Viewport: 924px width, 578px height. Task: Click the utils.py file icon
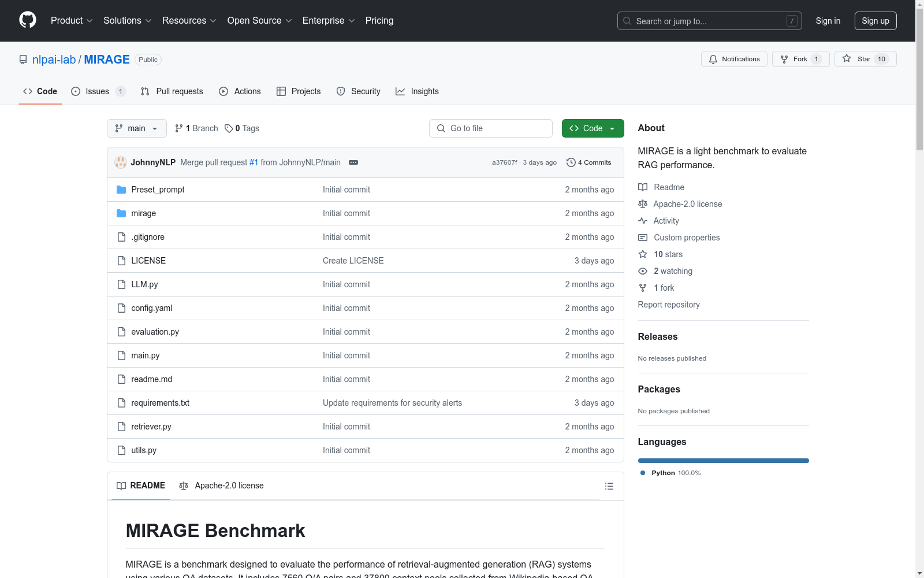coord(121,450)
